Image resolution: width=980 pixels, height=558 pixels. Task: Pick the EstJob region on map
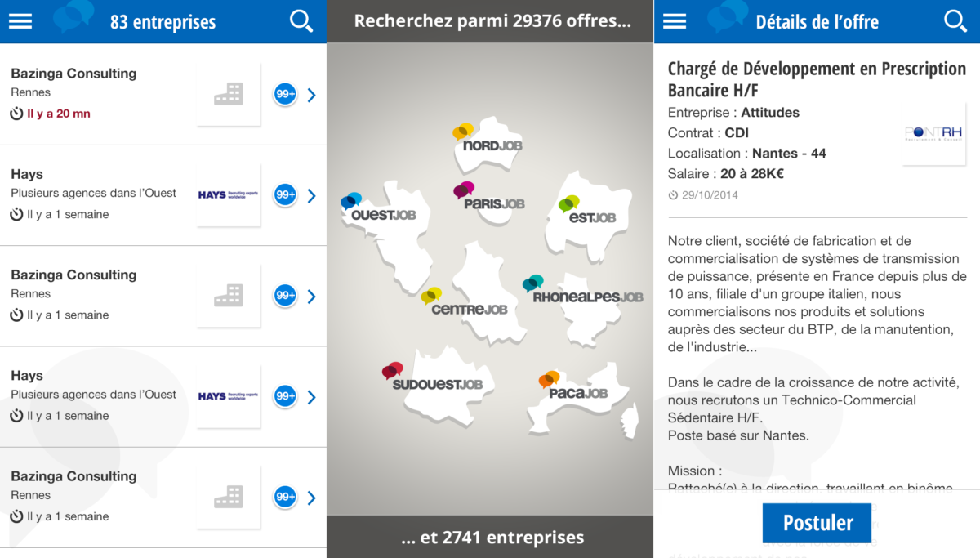tap(587, 211)
